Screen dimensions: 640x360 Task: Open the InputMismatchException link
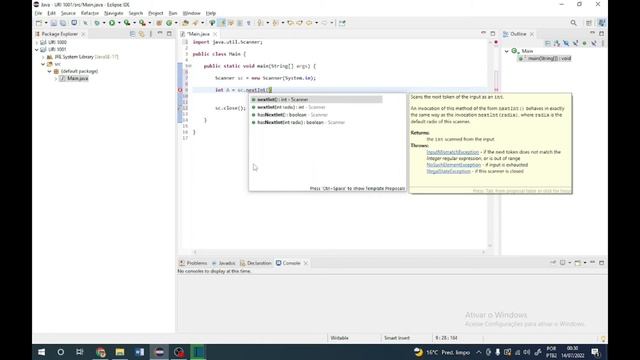click(453, 152)
